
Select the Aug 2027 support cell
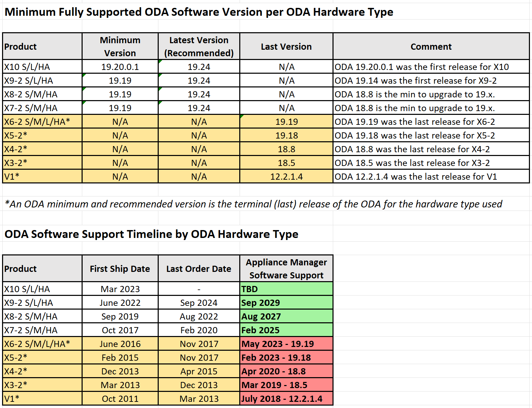(x=286, y=316)
